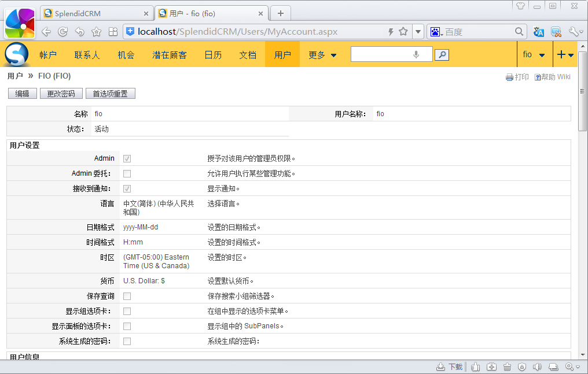Reload the page with refresh icon
588x374 pixels.
click(x=63, y=32)
